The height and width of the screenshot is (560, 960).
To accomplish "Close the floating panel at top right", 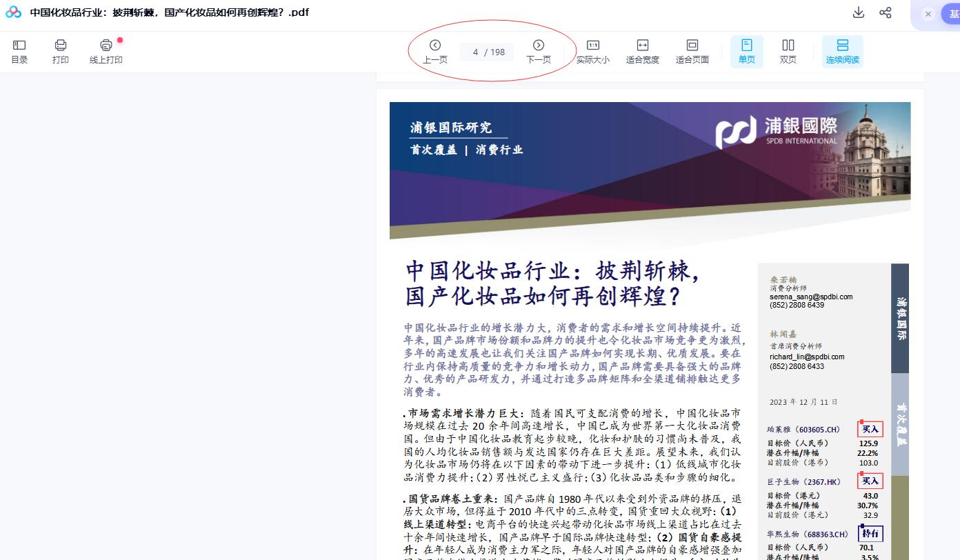I will (x=928, y=14).
